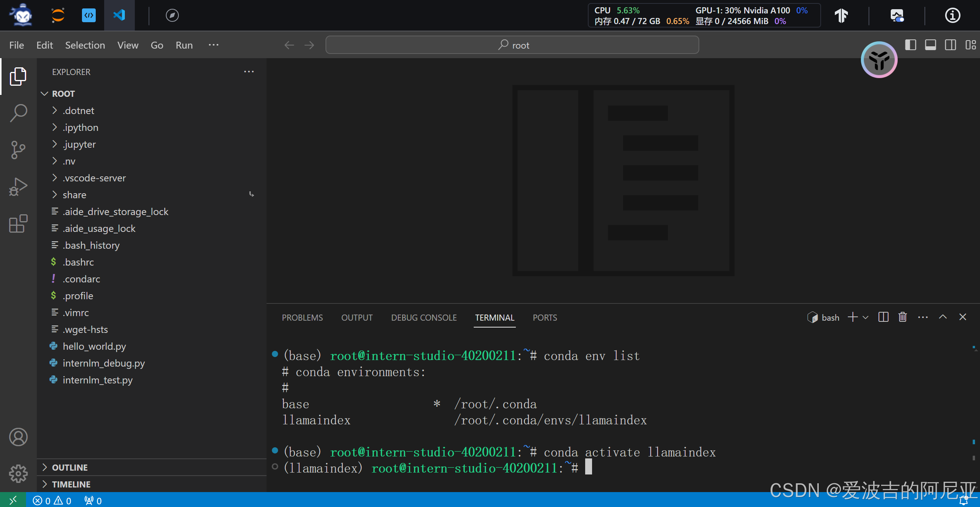Viewport: 980px width, 507px height.
Task: Click the Jupyter icon in top bar
Action: (x=58, y=15)
